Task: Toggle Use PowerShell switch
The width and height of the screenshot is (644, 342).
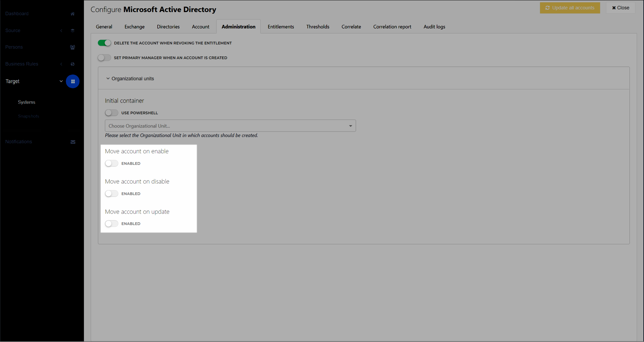Action: point(111,113)
